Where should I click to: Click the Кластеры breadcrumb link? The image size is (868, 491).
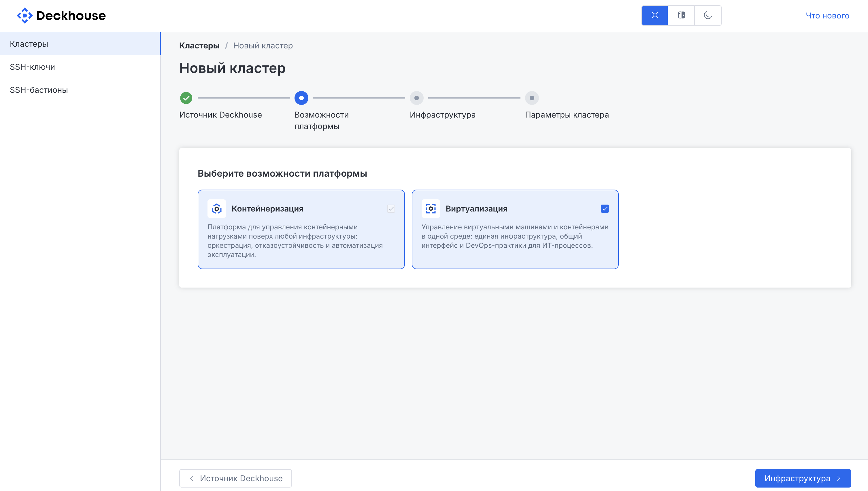pyautogui.click(x=199, y=46)
